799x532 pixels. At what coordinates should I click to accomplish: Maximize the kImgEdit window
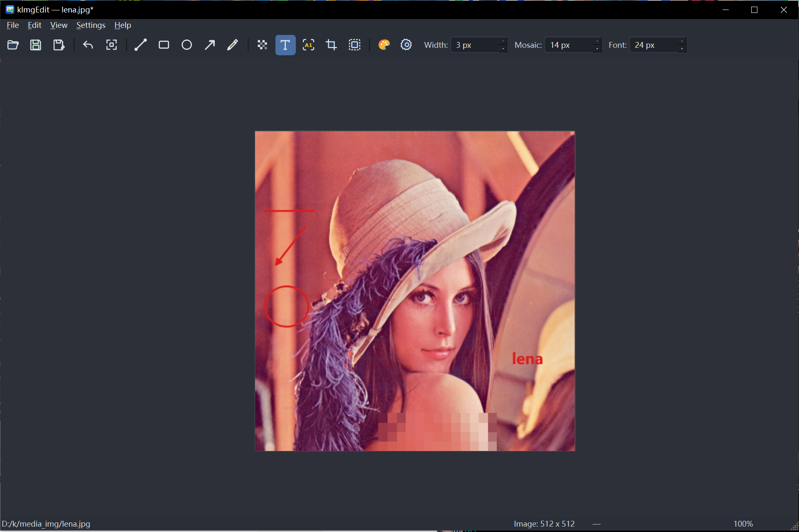point(755,10)
